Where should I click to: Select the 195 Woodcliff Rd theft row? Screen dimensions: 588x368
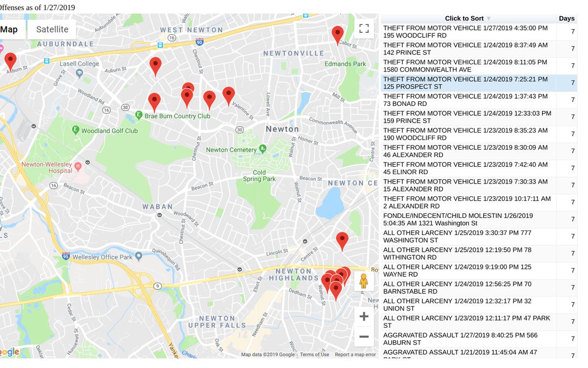point(468,32)
